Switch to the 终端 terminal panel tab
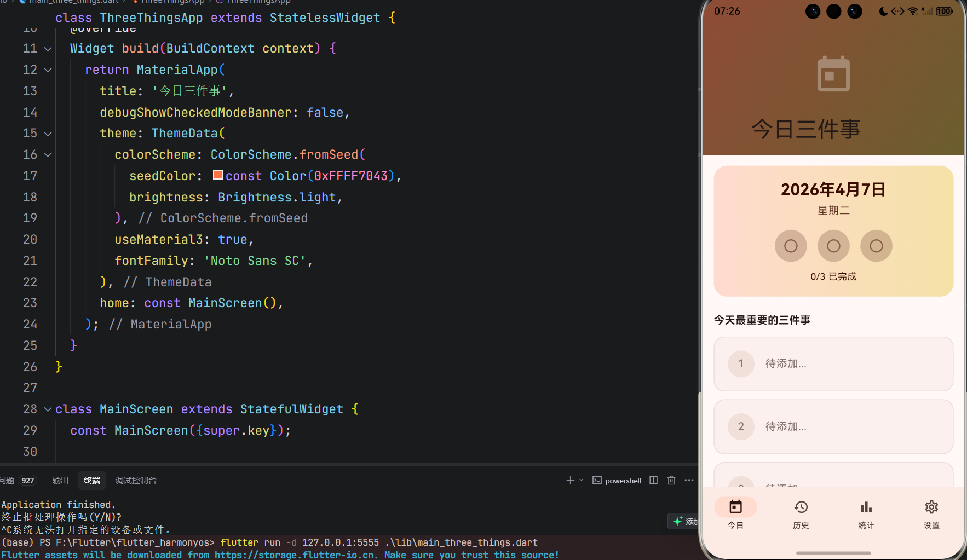The image size is (967, 560). point(92,480)
